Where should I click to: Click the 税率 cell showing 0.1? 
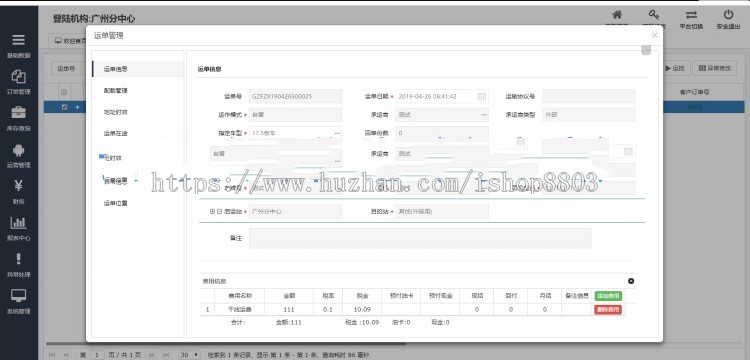(x=328, y=310)
